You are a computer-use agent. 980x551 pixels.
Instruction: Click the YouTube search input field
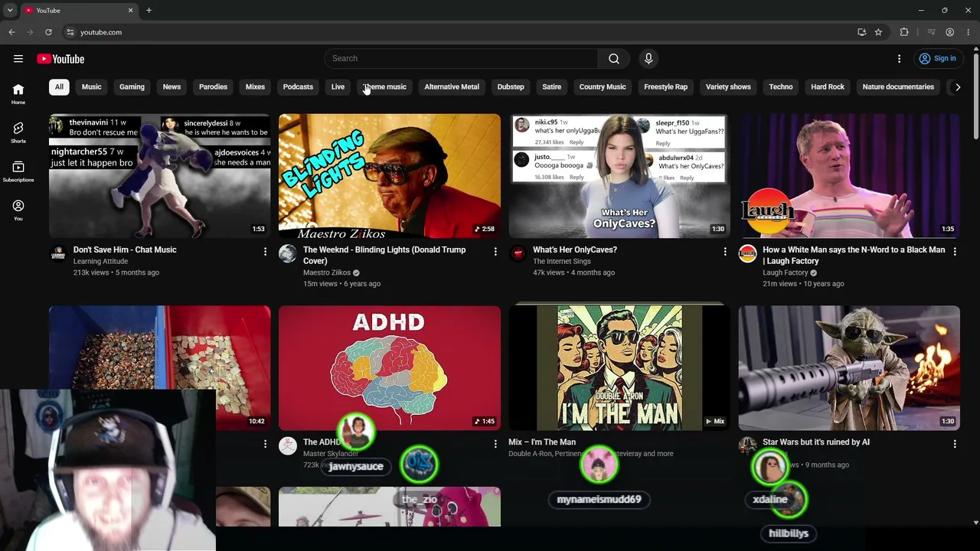461,59
